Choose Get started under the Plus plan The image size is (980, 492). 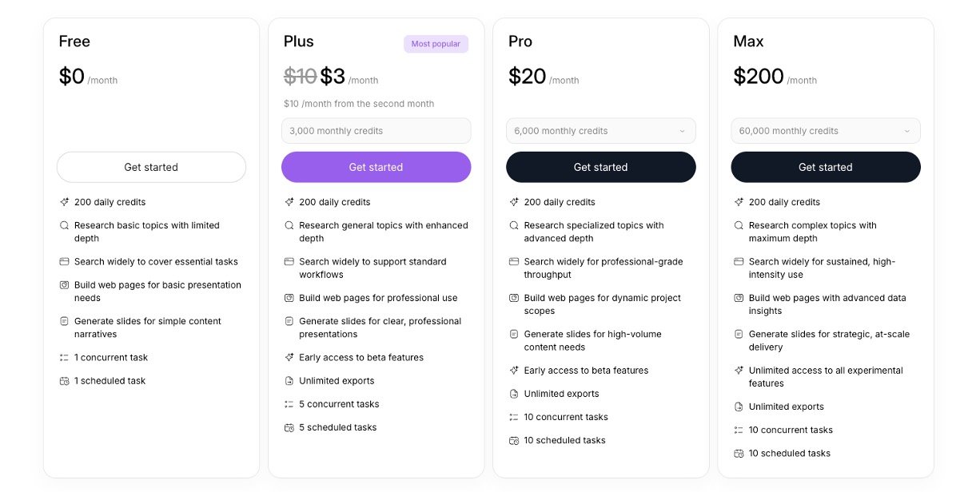pyautogui.click(x=376, y=167)
